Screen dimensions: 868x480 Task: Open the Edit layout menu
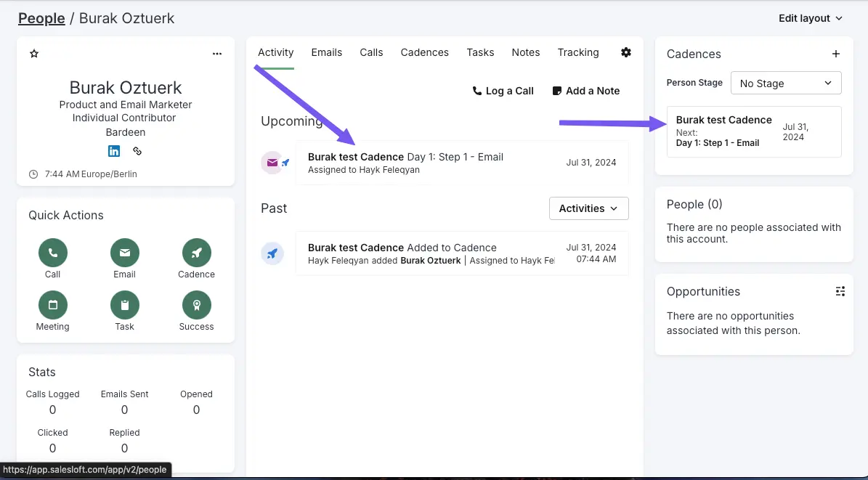pos(811,18)
